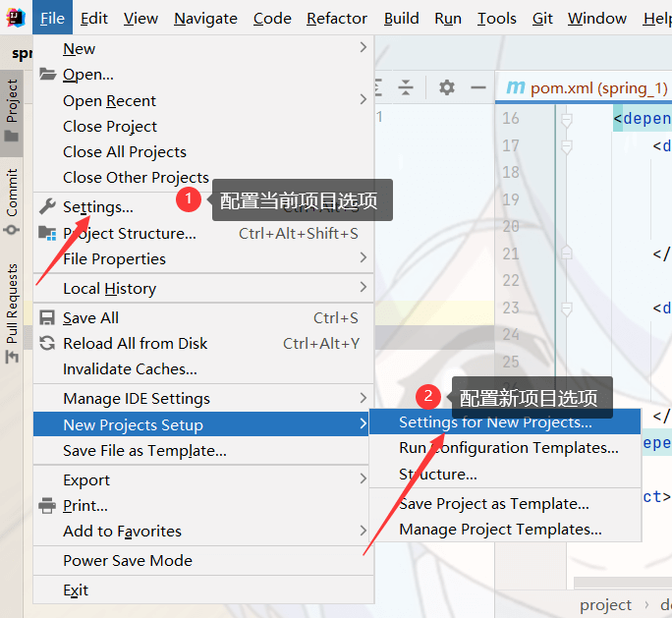Screen dimensions: 672x618
Task: Select Structure... in submenu
Action: pyautogui.click(x=505, y=474)
